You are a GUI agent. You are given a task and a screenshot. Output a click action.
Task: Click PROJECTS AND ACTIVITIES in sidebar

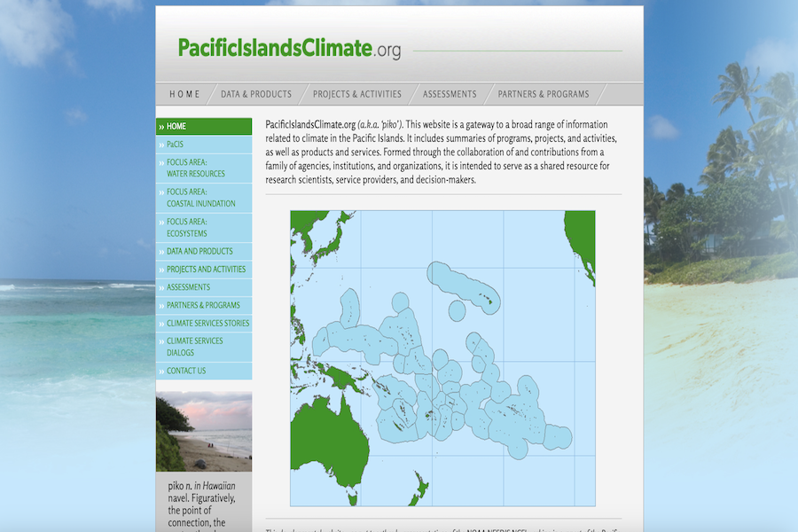204,270
